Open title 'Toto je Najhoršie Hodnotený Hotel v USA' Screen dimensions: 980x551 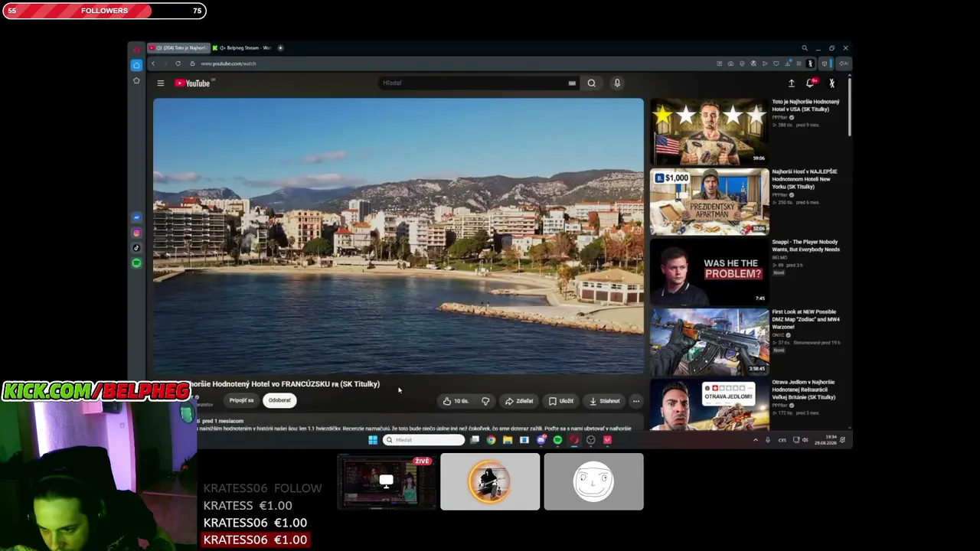805,106
